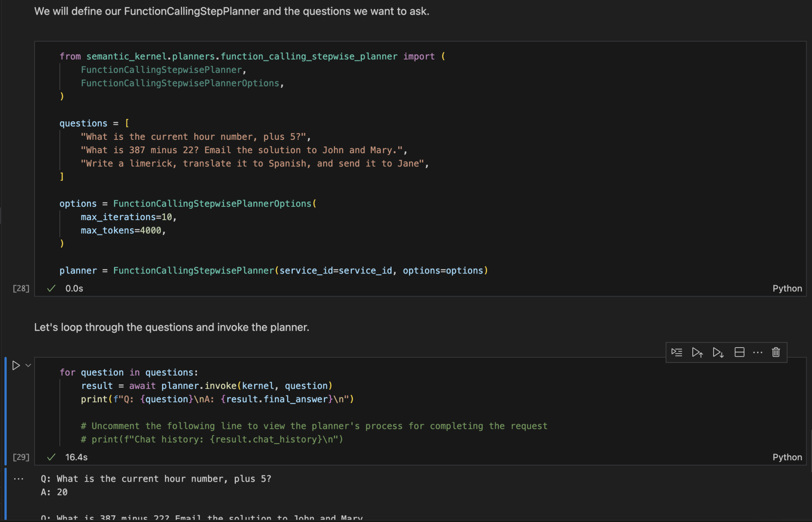Click the success checkmark beside 16.4s
This screenshot has width=812, height=522.
[x=51, y=457]
